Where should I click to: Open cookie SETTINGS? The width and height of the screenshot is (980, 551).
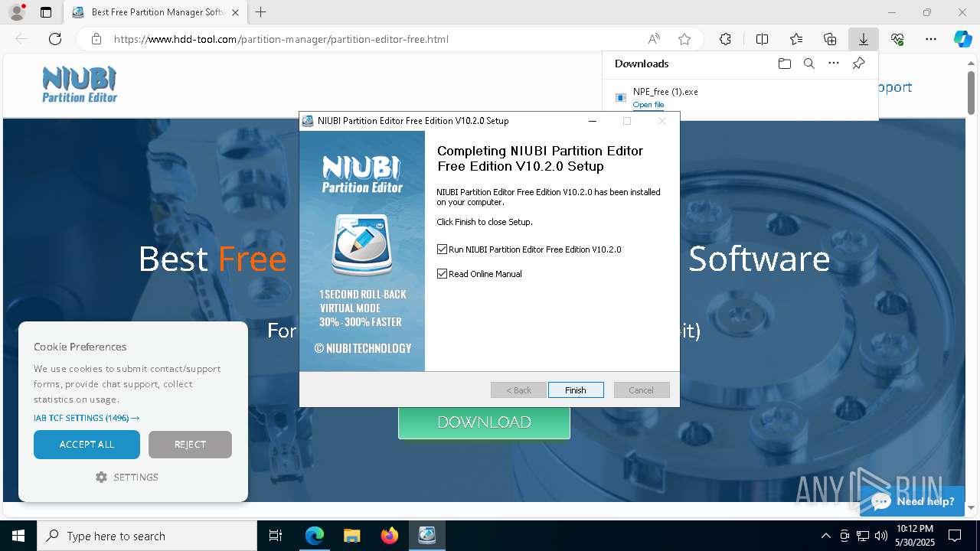coord(127,477)
